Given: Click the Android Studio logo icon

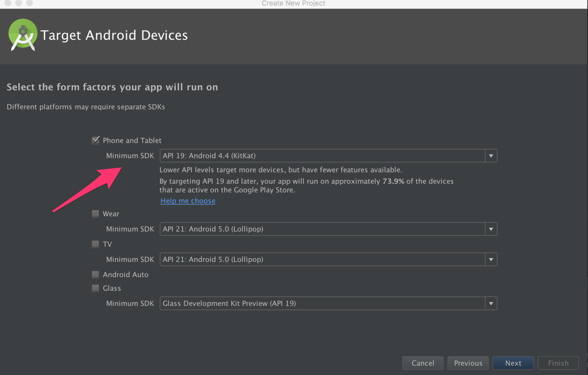Looking at the screenshot, I should 22,35.
